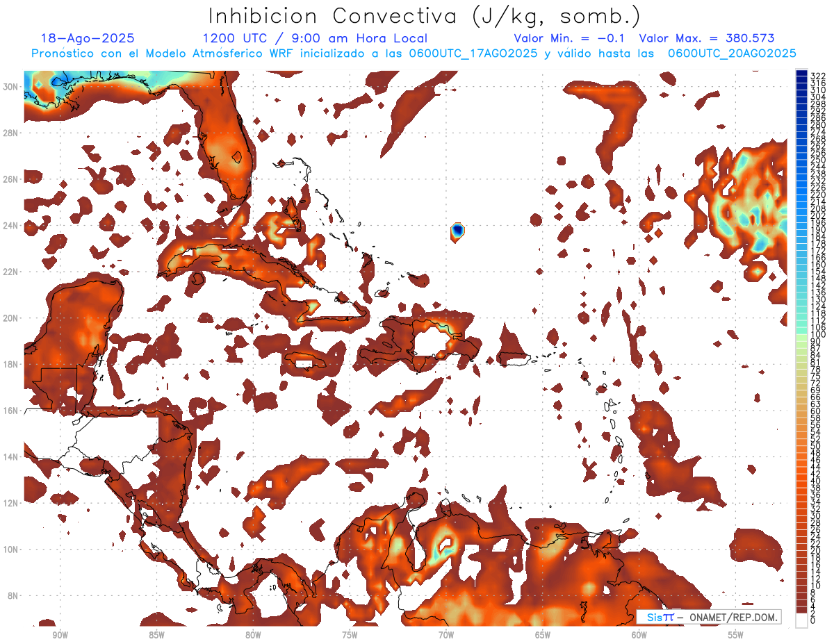Viewport: 834px width, 644px height.
Task: Click the '65W' longitude label
Action: click(543, 634)
